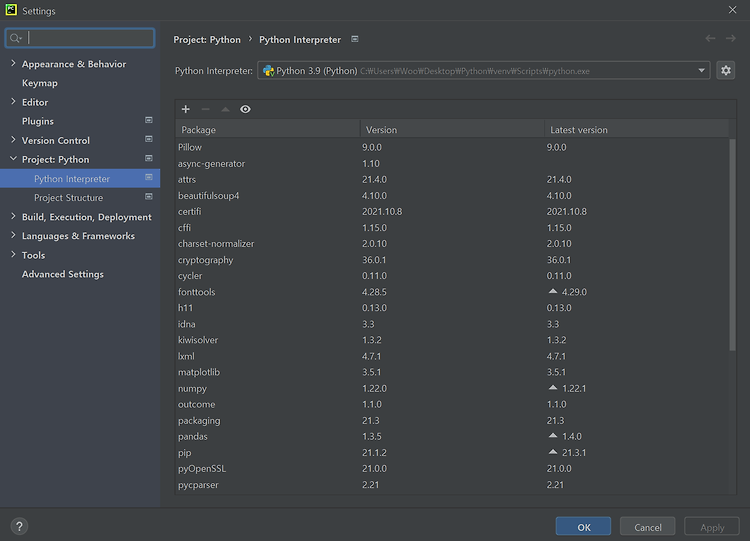This screenshot has width=750, height=541.
Task: Open the Python Interpreter dropdown
Action: [x=484, y=70]
